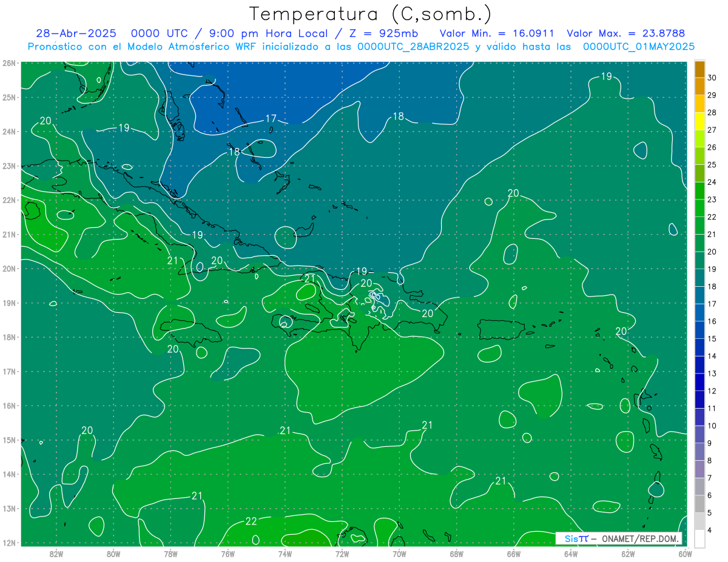The image size is (728, 562).
Task: Click the '26N' latitude axis label
Action: click(9, 63)
